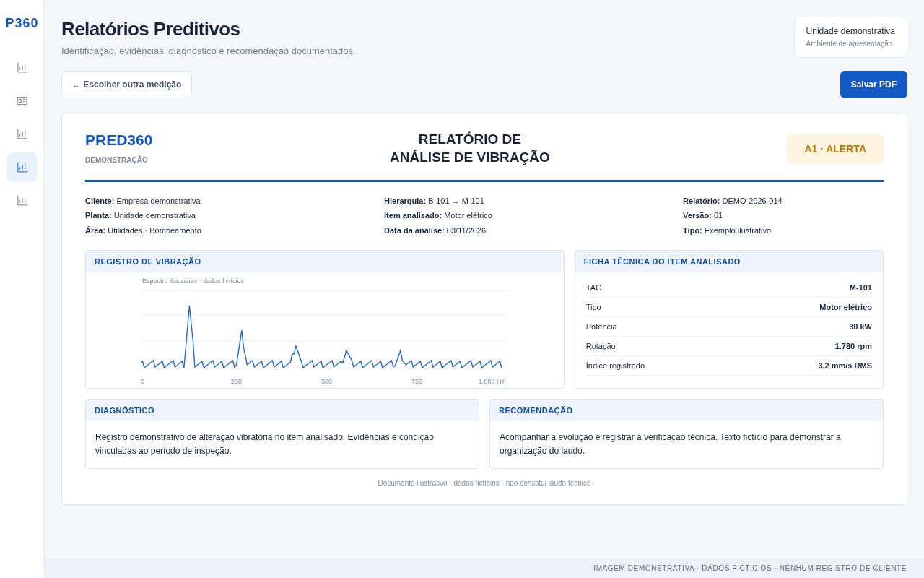Screen dimensions: 924x578
Task: Go back via Escolher outra medição
Action: (126, 85)
